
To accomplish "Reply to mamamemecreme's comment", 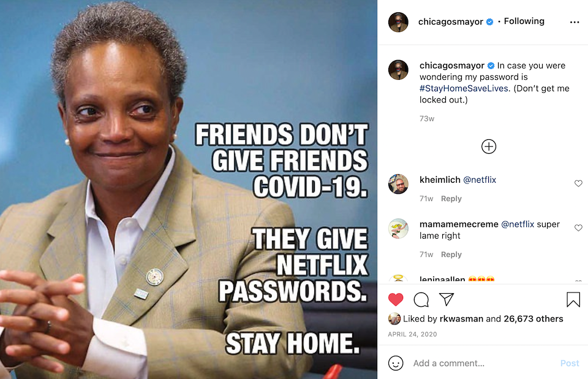I will [451, 255].
